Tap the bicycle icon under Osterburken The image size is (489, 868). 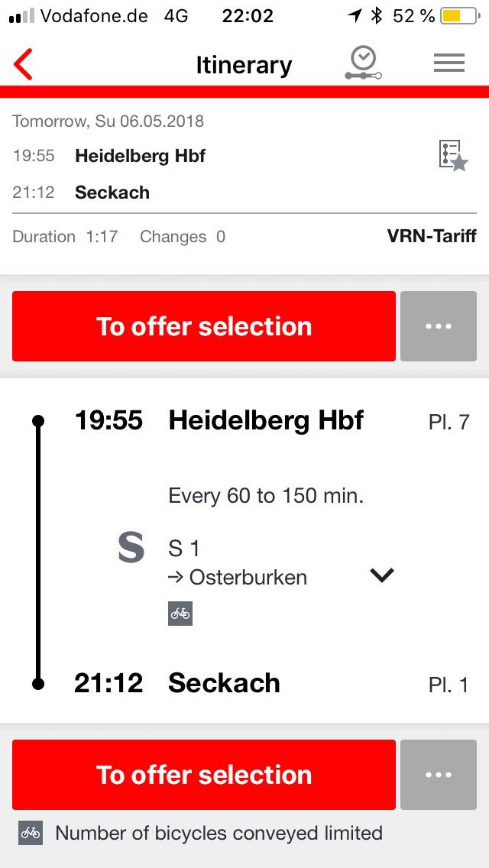pos(180,614)
